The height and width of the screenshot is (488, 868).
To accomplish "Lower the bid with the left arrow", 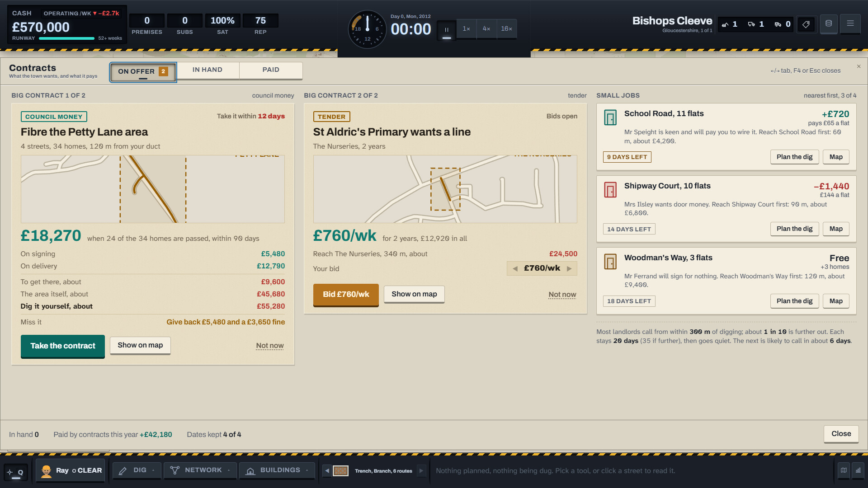I will [515, 268].
